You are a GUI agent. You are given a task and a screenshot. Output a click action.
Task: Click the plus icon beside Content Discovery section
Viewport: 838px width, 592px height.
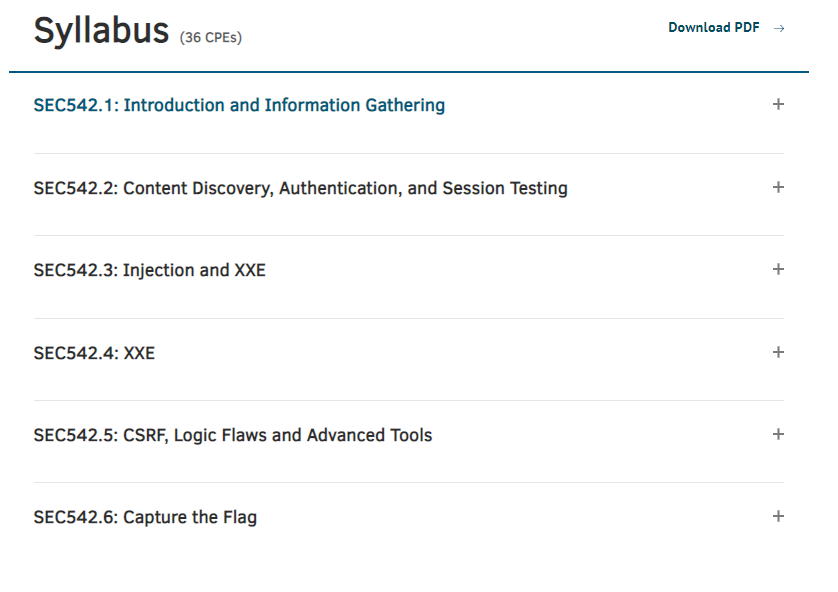tap(778, 187)
